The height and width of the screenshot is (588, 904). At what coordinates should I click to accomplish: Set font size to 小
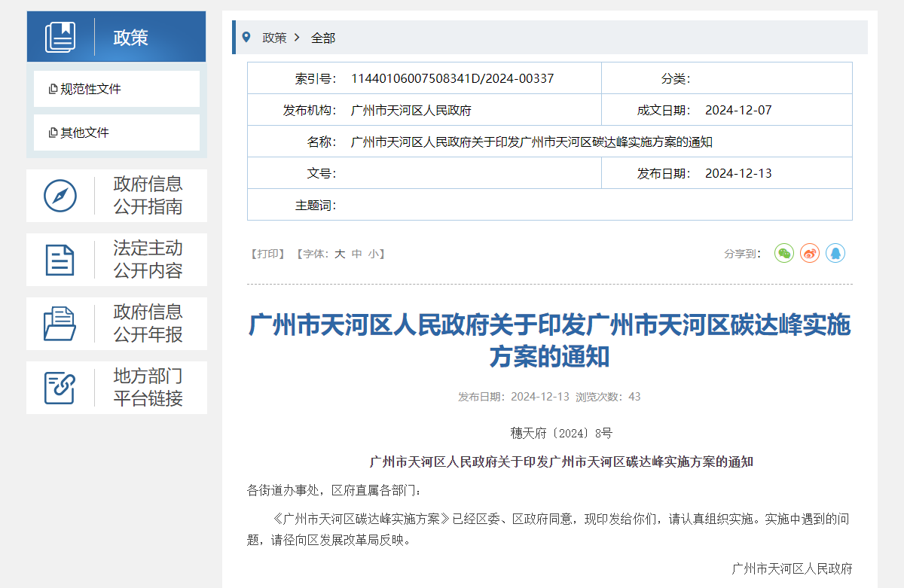(374, 254)
